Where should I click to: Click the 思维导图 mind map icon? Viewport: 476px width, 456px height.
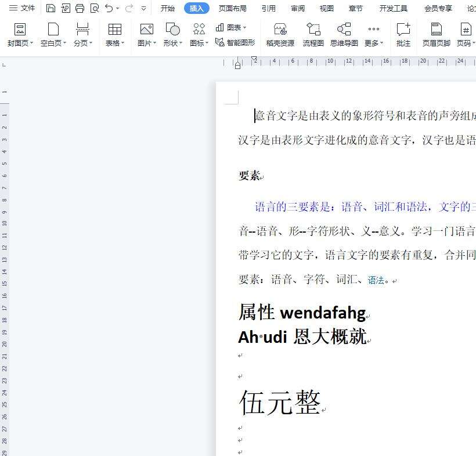tap(344, 35)
